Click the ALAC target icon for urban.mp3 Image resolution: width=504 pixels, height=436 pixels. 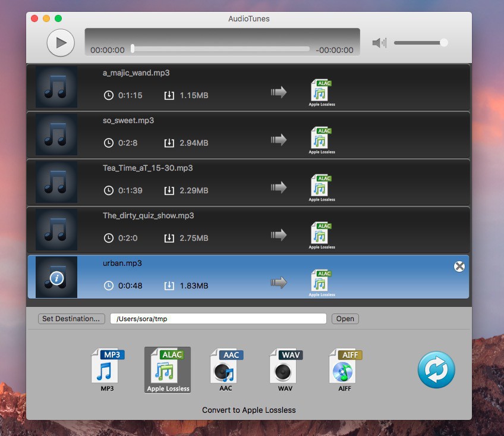click(x=322, y=283)
